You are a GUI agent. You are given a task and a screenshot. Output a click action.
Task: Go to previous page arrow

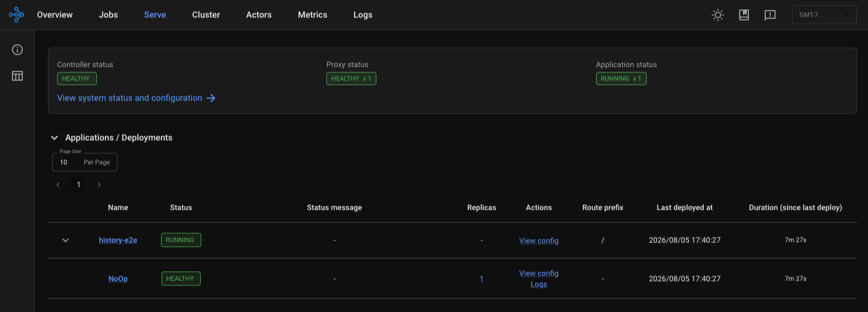point(58,185)
